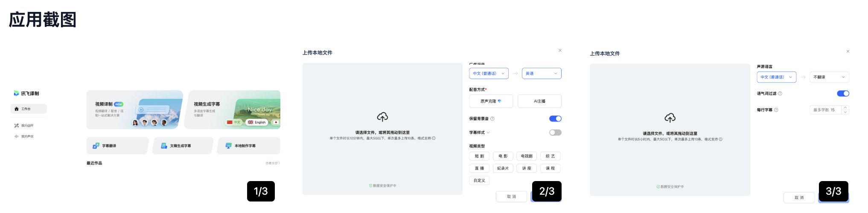Click the file drop area in dialog 2/3
868x213 pixels.
[x=382, y=129]
